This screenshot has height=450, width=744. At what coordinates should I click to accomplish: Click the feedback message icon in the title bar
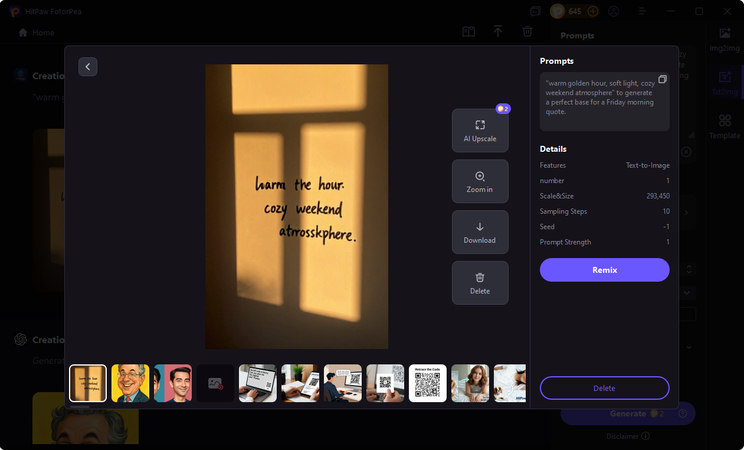535,11
